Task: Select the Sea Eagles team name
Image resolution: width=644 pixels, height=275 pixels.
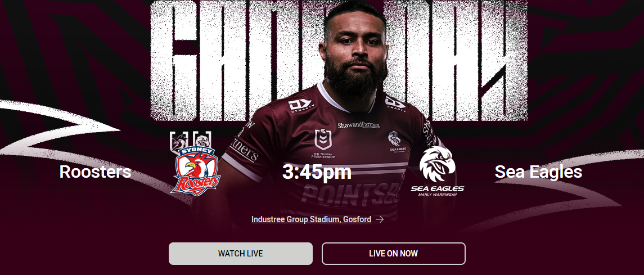Action: point(538,172)
